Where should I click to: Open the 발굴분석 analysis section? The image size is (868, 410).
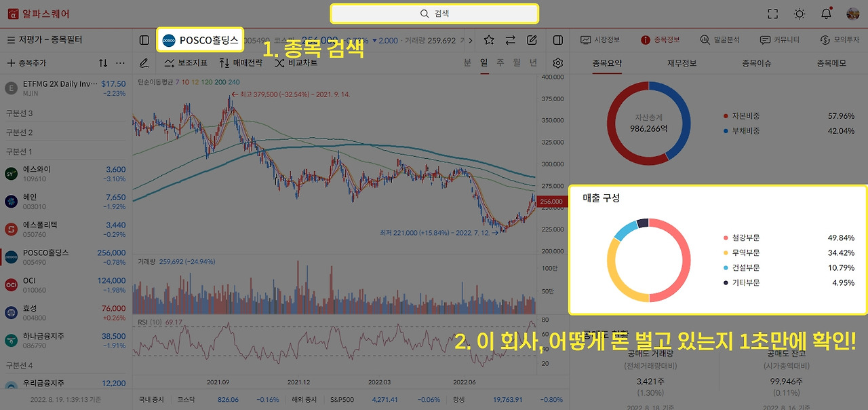point(719,40)
